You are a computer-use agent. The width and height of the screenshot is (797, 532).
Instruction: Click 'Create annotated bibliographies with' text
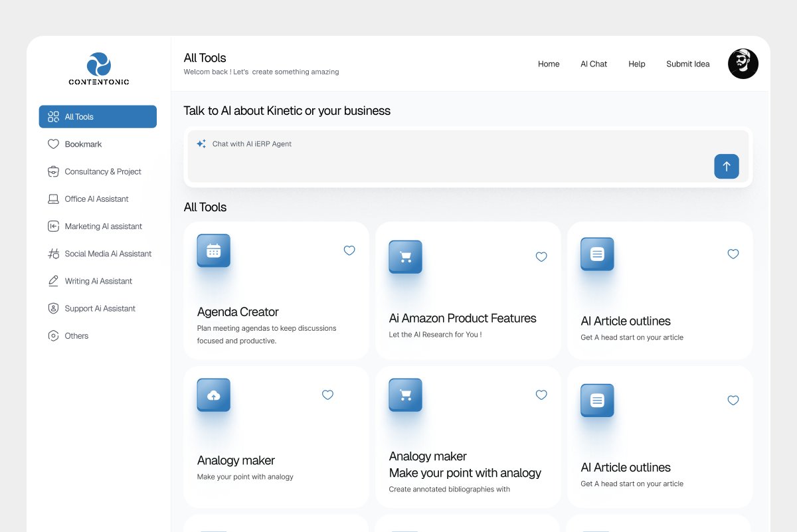point(450,489)
